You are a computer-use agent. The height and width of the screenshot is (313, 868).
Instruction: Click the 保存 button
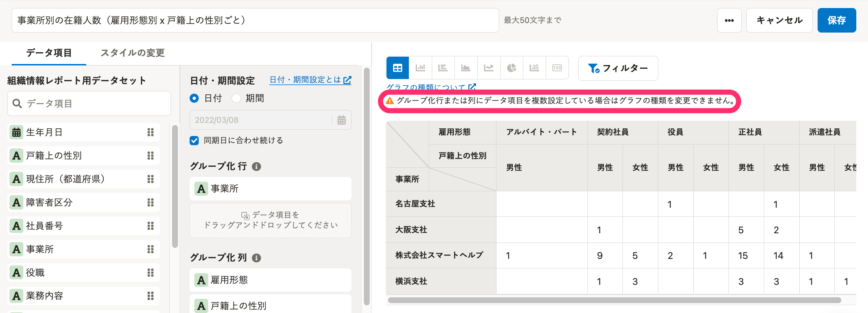click(837, 20)
